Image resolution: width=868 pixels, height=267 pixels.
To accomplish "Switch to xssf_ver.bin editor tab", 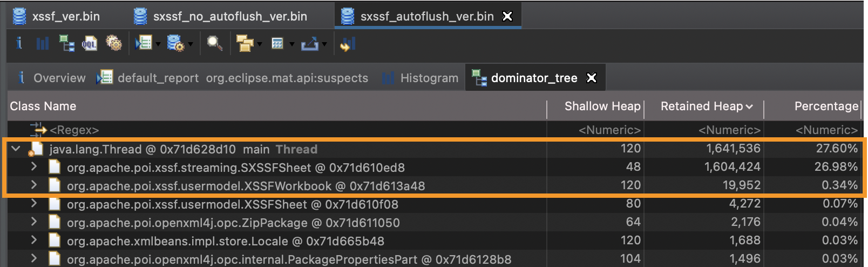I will coord(57,16).
